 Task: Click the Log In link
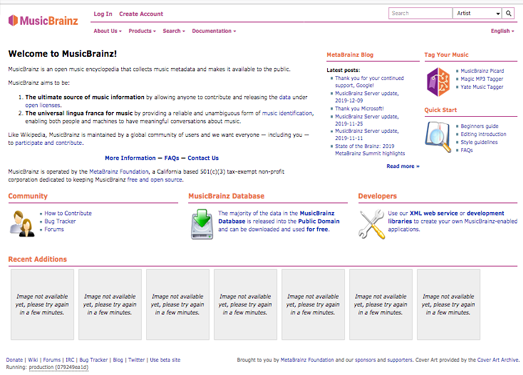click(103, 14)
